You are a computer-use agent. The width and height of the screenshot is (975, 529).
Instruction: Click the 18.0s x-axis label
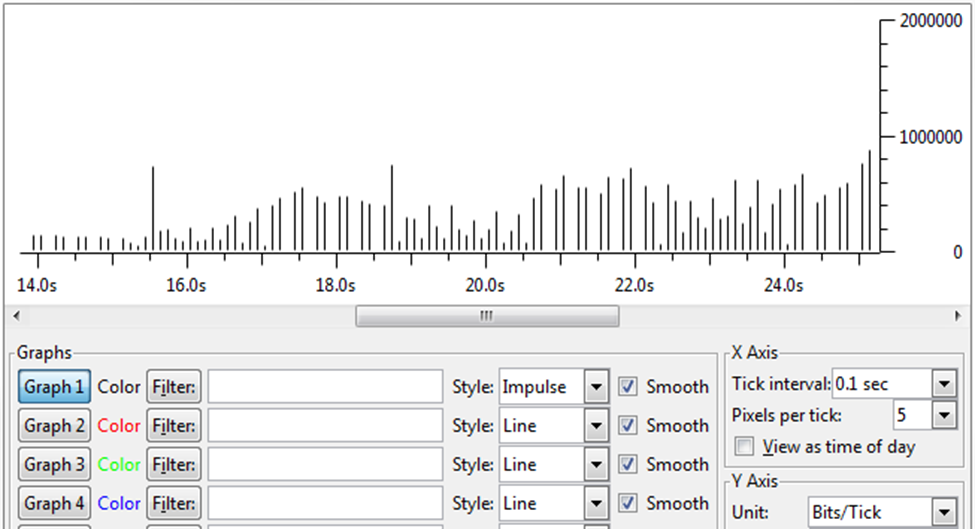[x=336, y=285]
